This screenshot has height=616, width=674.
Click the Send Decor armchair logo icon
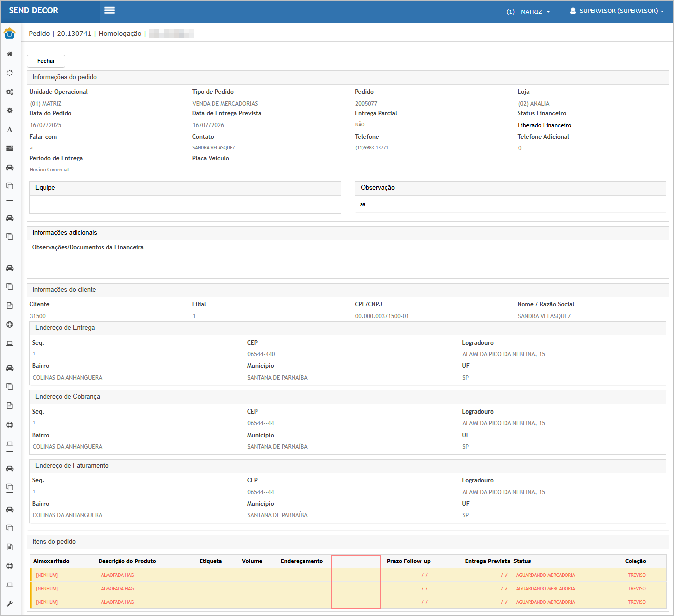(9, 34)
